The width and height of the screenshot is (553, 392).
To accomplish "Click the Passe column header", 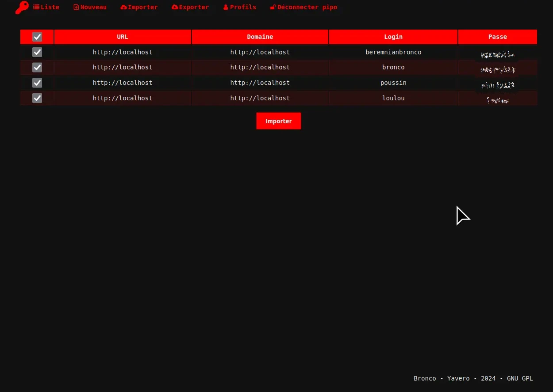I will pyautogui.click(x=498, y=37).
